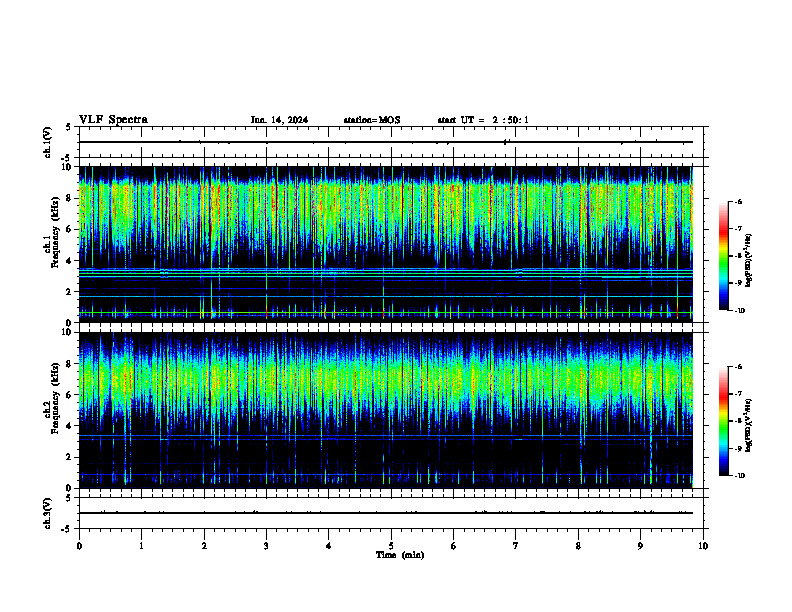Click the ch.3 voltage waveform trace

coord(385,513)
